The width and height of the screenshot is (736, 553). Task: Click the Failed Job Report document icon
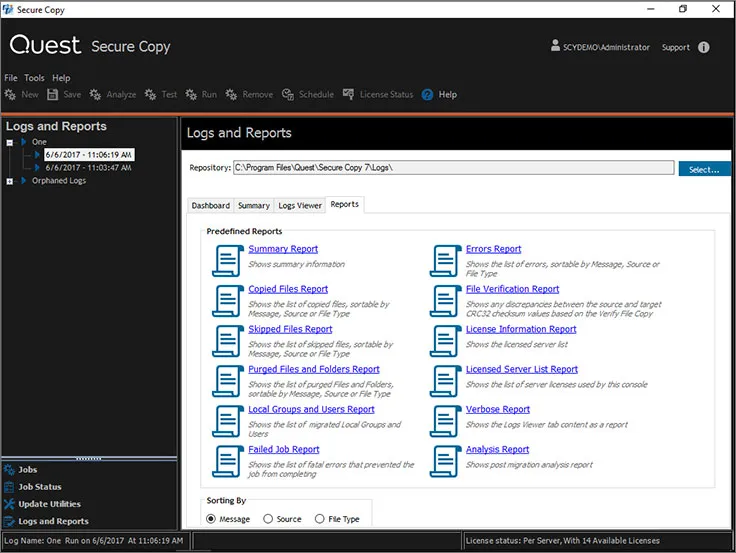228,461
